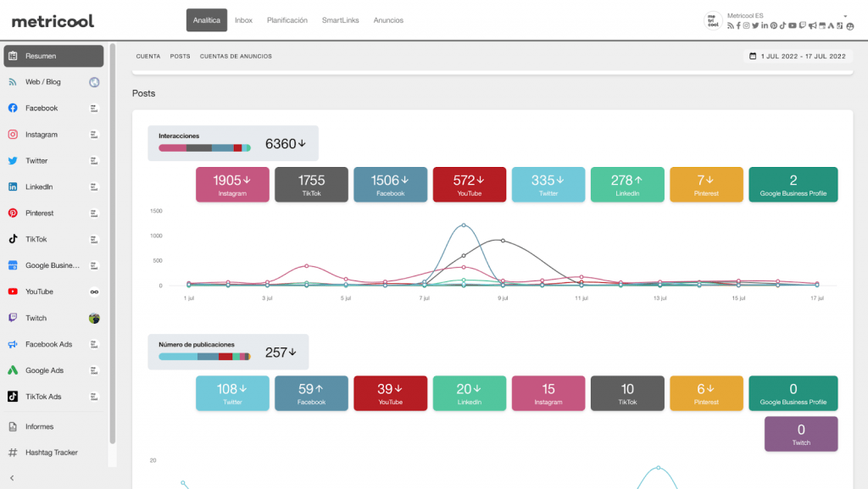Open the Inbox tab

[x=243, y=19]
